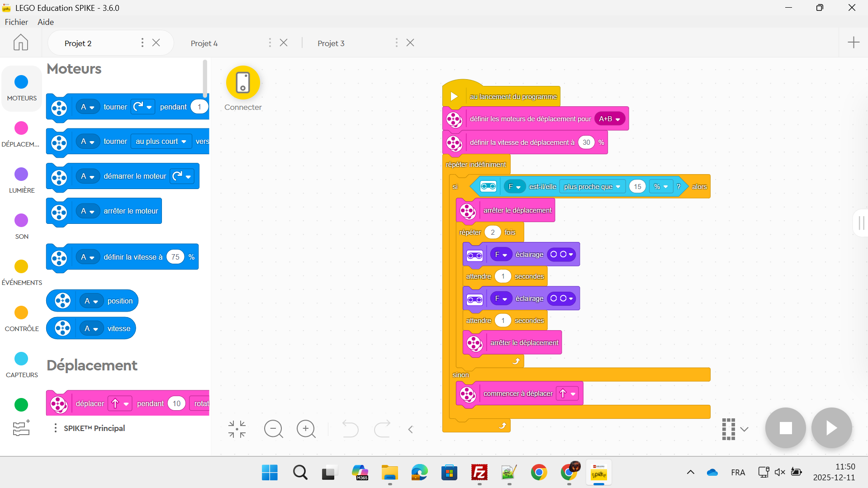
Task: Click the add new project plus icon
Action: point(853,43)
